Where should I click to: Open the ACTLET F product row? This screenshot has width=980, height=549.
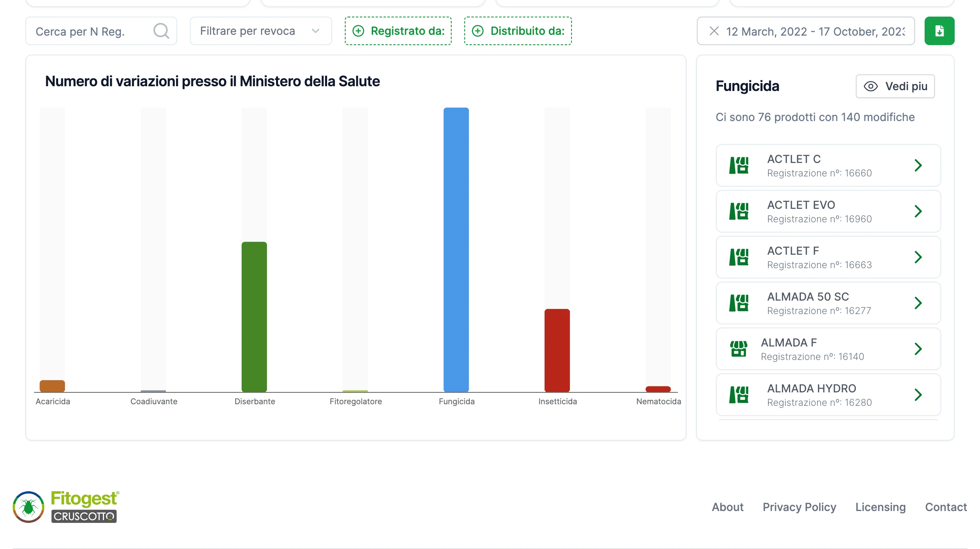[x=828, y=257]
